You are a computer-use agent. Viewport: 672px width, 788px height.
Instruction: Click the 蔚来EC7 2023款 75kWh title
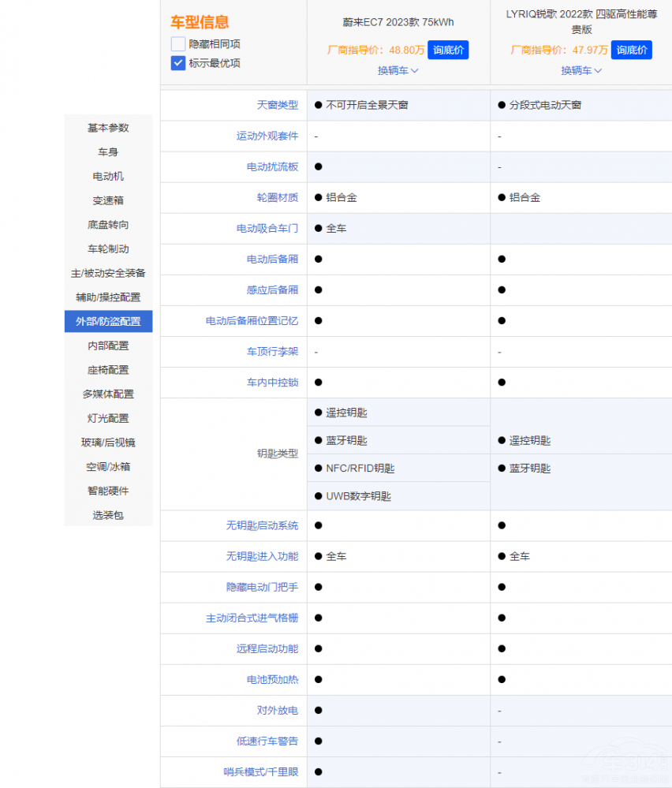[x=398, y=22]
